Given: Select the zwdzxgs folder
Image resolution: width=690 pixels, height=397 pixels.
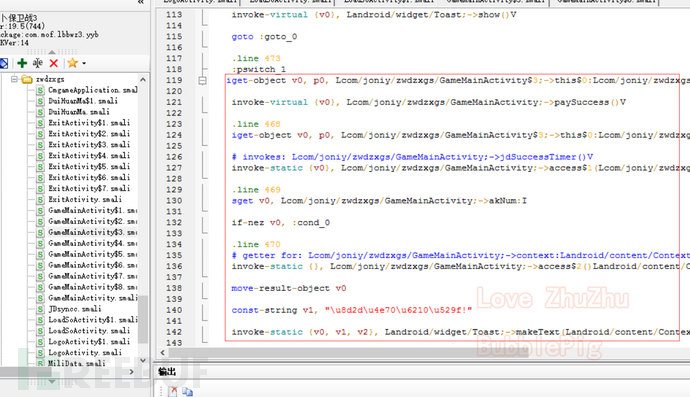Looking at the screenshot, I should tap(50, 79).
